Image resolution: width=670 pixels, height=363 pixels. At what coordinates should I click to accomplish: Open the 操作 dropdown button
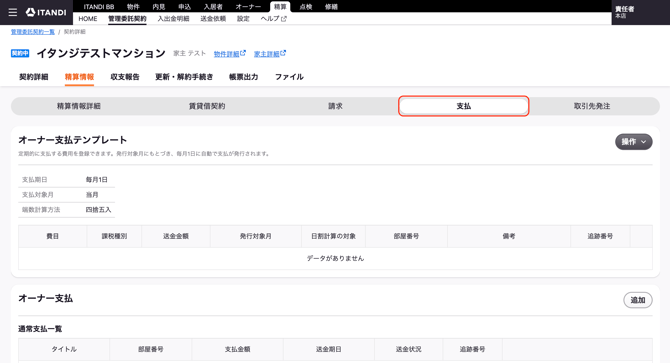click(633, 142)
